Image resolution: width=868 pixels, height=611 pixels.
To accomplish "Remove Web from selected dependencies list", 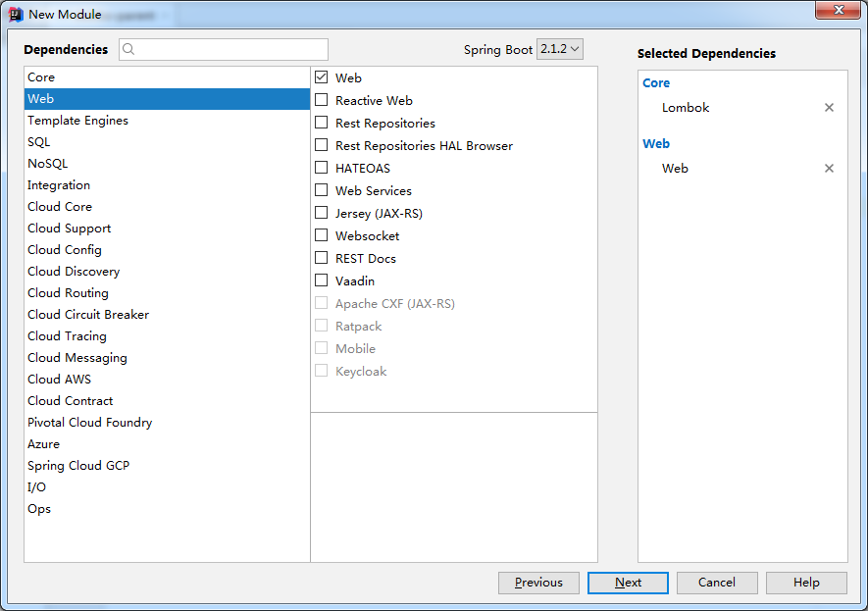I will pos(829,169).
